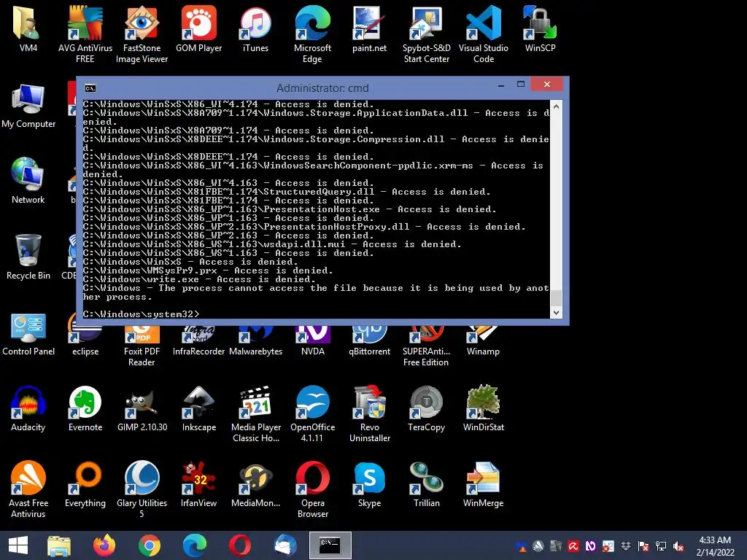Image resolution: width=747 pixels, height=560 pixels.
Task: Launch AVG AntiVirus FREE shortcut
Action: point(85,34)
